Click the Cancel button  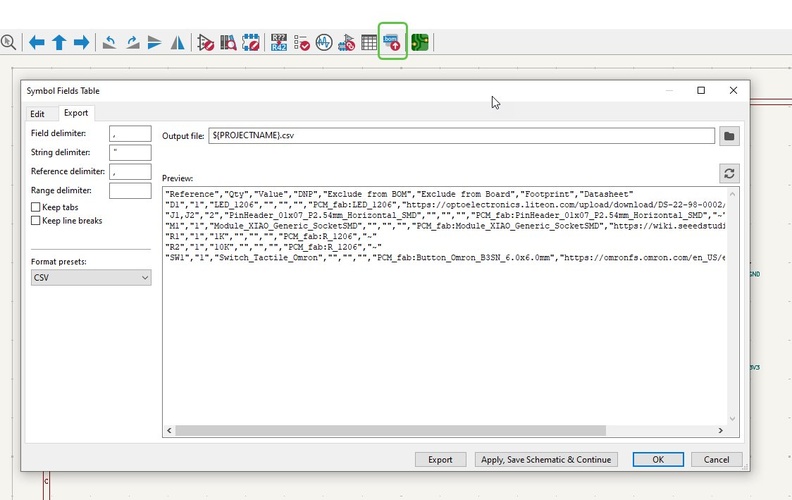(716, 460)
